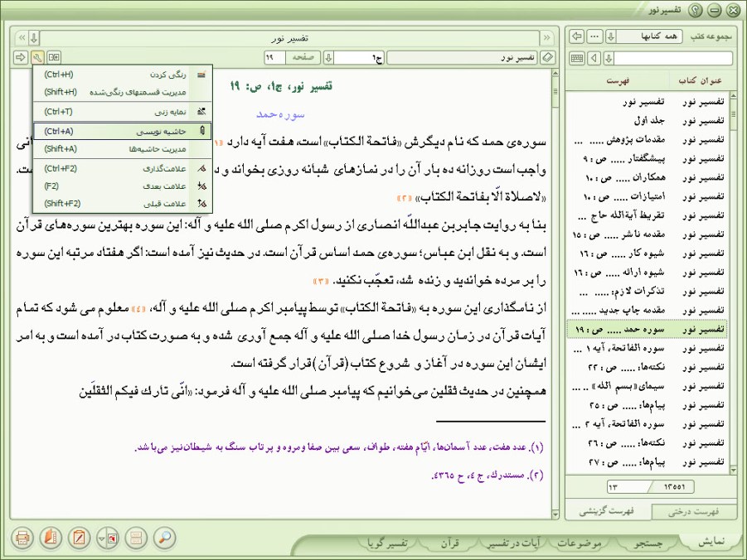Select the highlighted سوره حمد ص ۱۹ row
747x560 pixels.
click(x=648, y=329)
